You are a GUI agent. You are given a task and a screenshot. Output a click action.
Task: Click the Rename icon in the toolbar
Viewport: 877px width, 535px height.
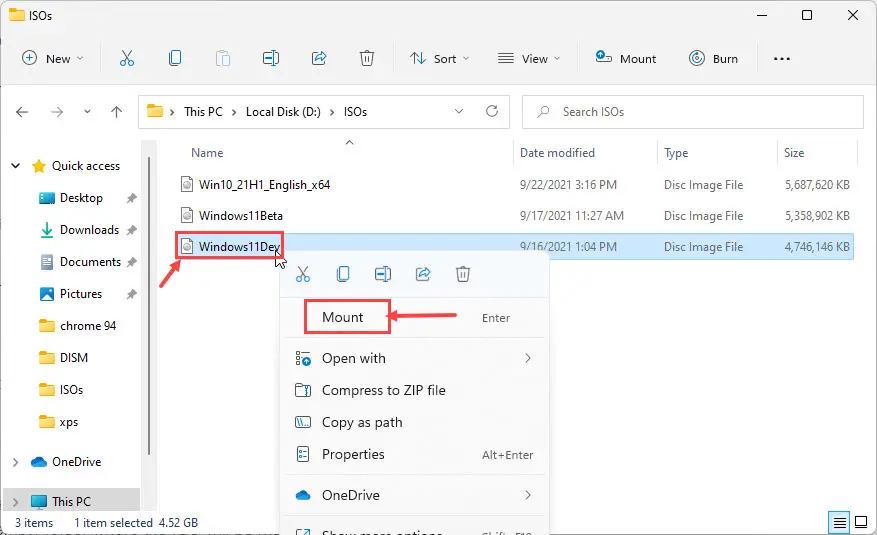pos(271,58)
